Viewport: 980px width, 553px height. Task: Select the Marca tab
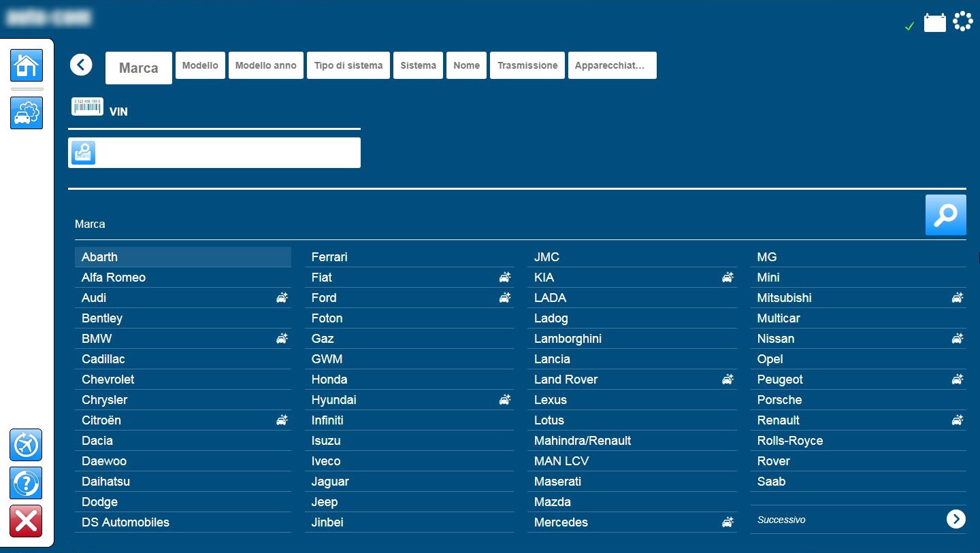[139, 68]
